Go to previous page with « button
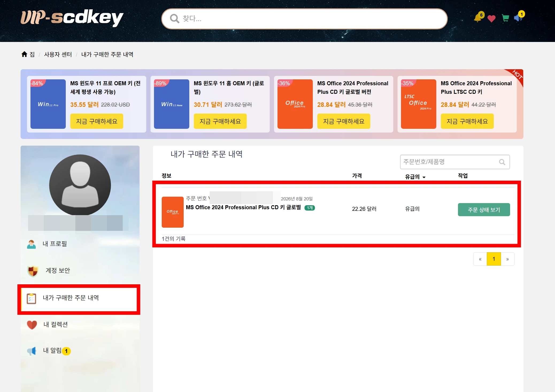 tap(480, 259)
